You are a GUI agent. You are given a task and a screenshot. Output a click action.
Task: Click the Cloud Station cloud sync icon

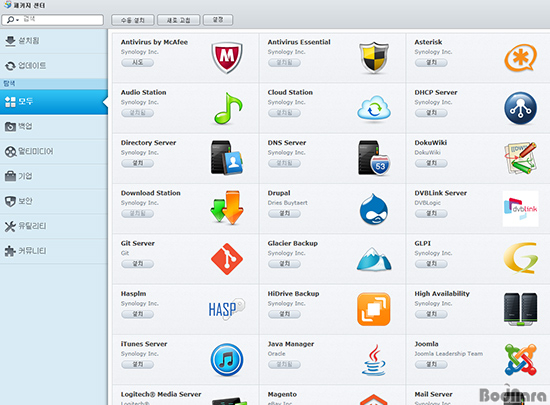374,109
